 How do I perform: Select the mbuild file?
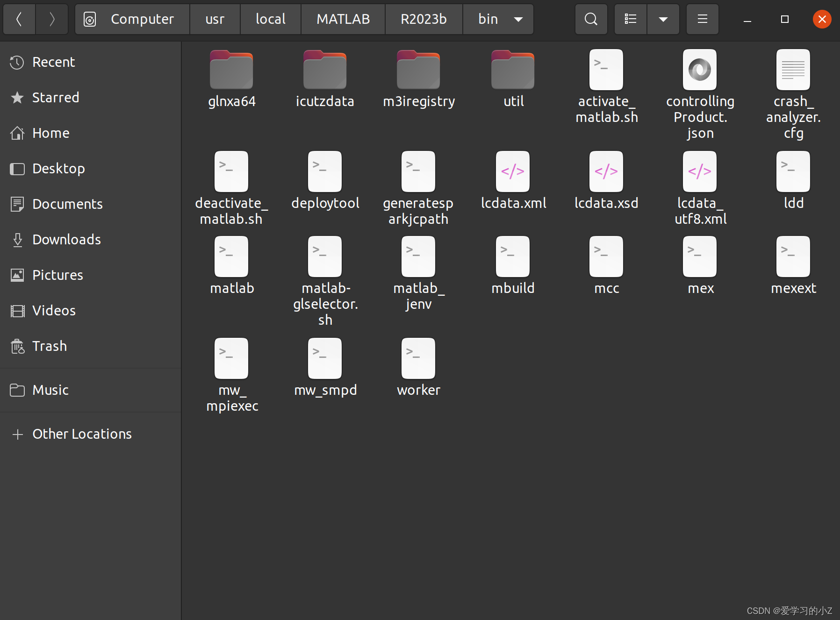coord(513,265)
